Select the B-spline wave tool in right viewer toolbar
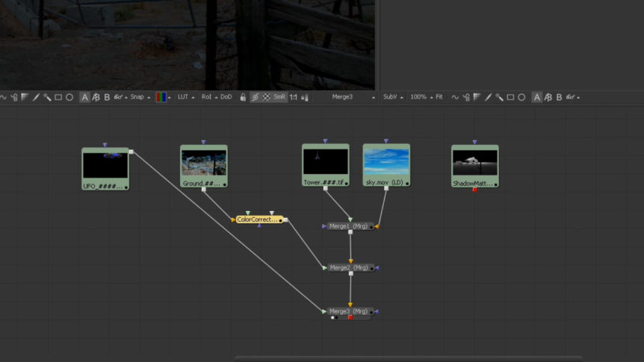The width and height of the screenshot is (644, 362). (455, 97)
